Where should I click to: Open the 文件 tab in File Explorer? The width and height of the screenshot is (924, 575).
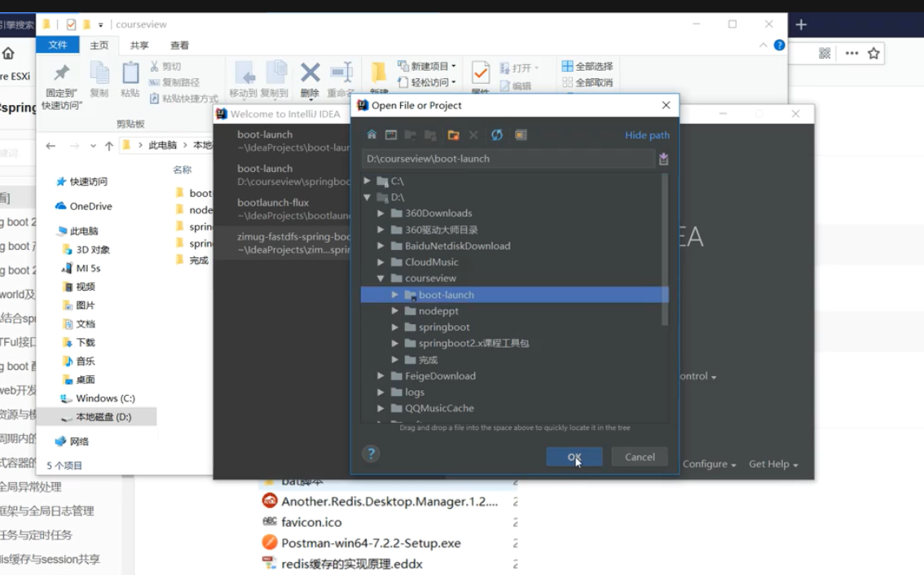[x=57, y=45]
